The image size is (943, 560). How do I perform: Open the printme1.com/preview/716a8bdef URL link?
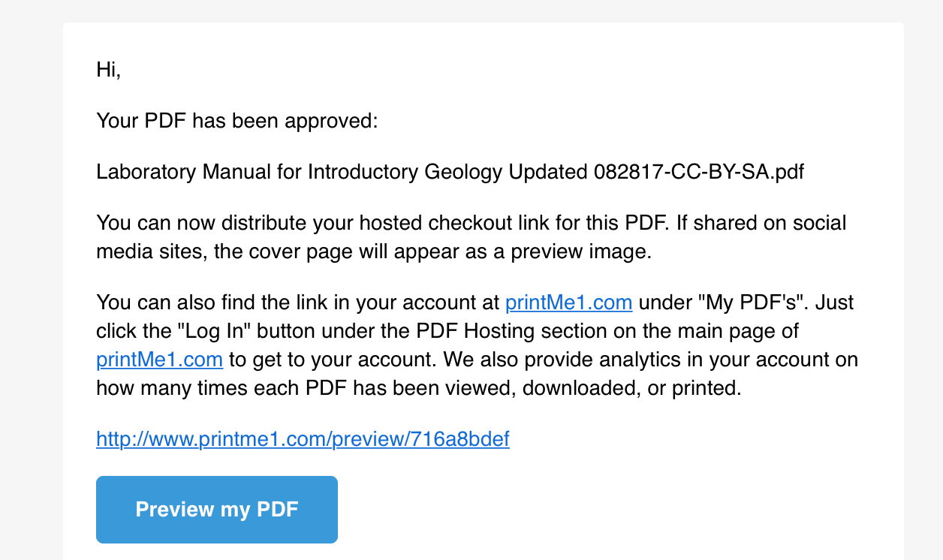click(303, 439)
